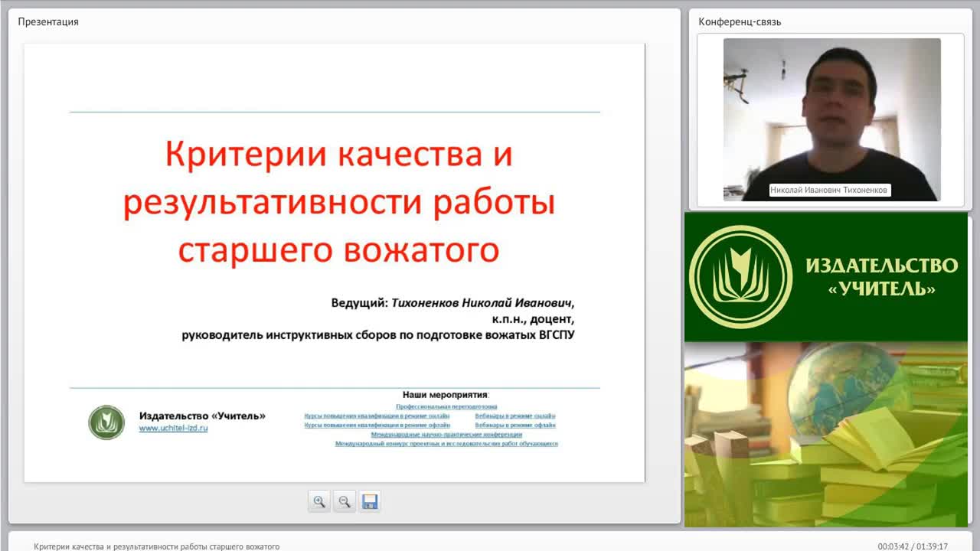Click the ИЗДАТЕЛЬСТВО «УЧИТЕЛЬ» banner text
980x551 pixels.
881,277
